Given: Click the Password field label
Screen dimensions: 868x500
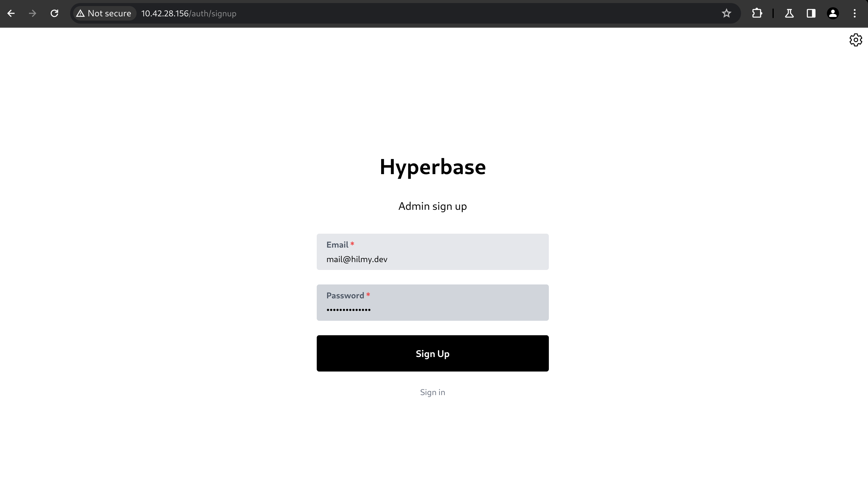Looking at the screenshot, I should (345, 295).
